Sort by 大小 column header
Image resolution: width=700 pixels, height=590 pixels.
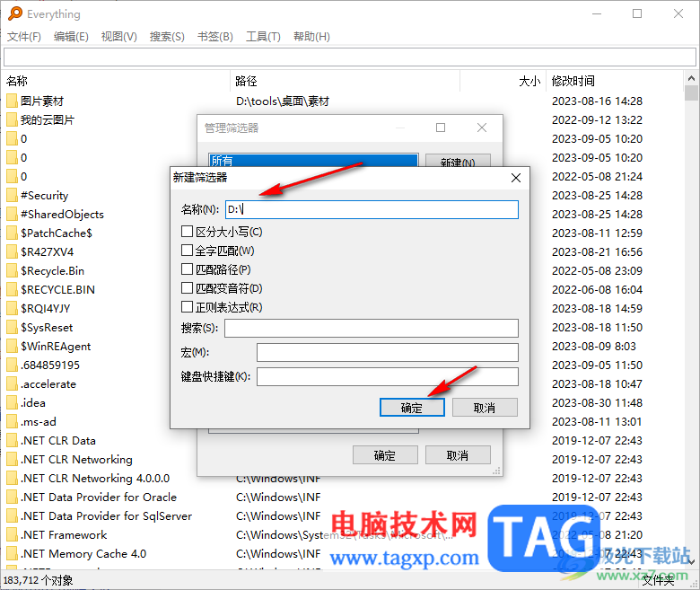pyautogui.click(x=503, y=81)
